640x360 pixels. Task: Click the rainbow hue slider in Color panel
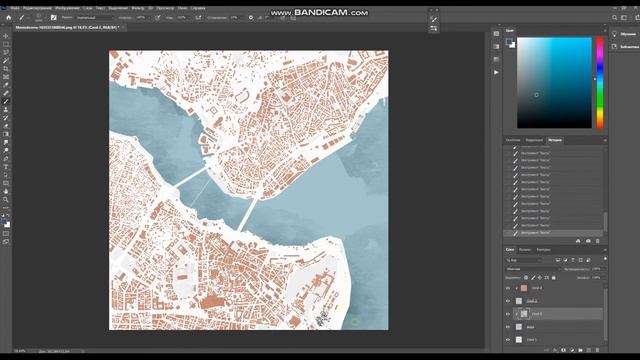pyautogui.click(x=600, y=82)
